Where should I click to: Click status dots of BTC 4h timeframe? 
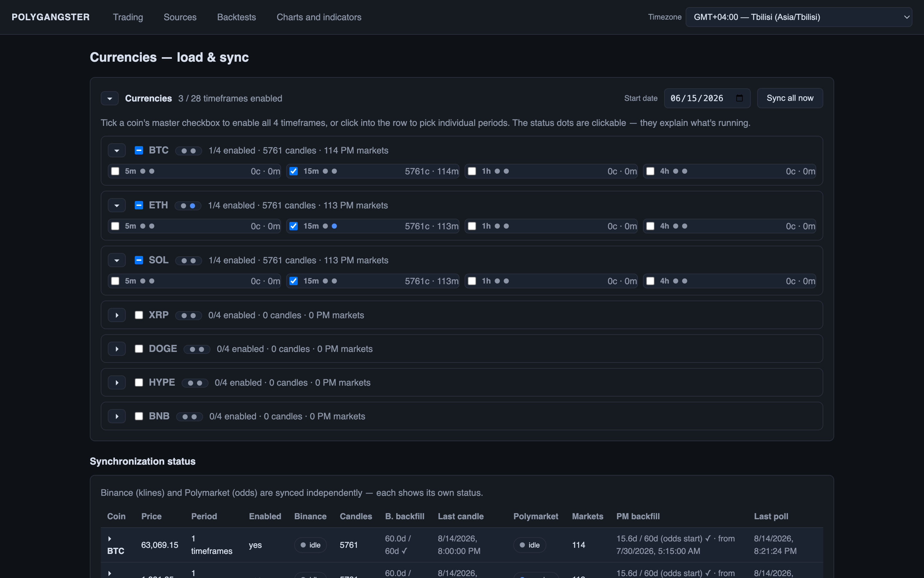tap(680, 171)
